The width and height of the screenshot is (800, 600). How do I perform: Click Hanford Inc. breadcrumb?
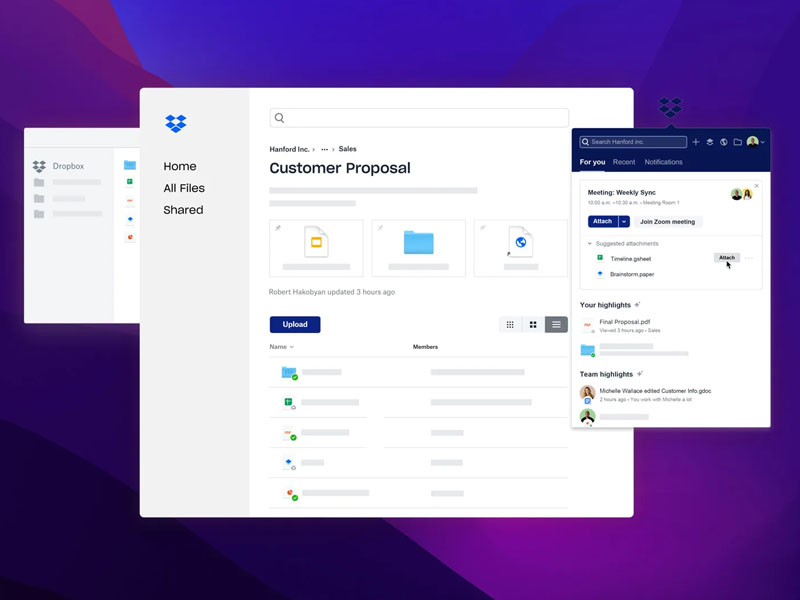[289, 149]
